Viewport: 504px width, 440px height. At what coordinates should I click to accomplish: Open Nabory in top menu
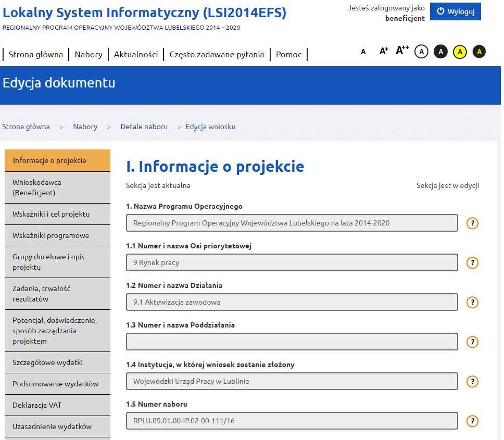pos(89,54)
